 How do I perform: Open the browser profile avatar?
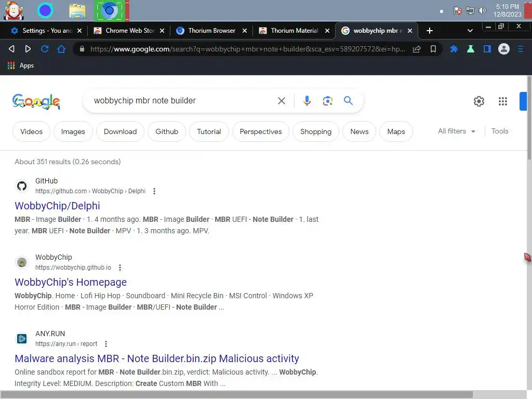[x=504, y=49]
